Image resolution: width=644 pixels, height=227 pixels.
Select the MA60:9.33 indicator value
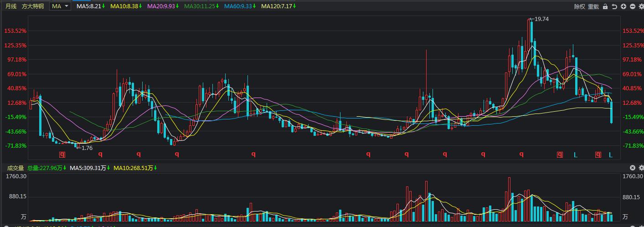(239, 6)
